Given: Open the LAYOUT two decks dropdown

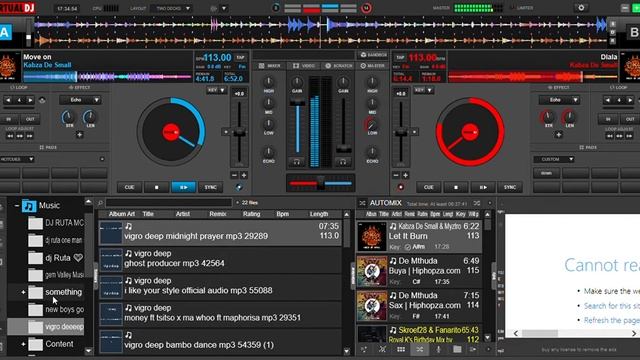Looking at the screenshot, I should pos(172,8).
